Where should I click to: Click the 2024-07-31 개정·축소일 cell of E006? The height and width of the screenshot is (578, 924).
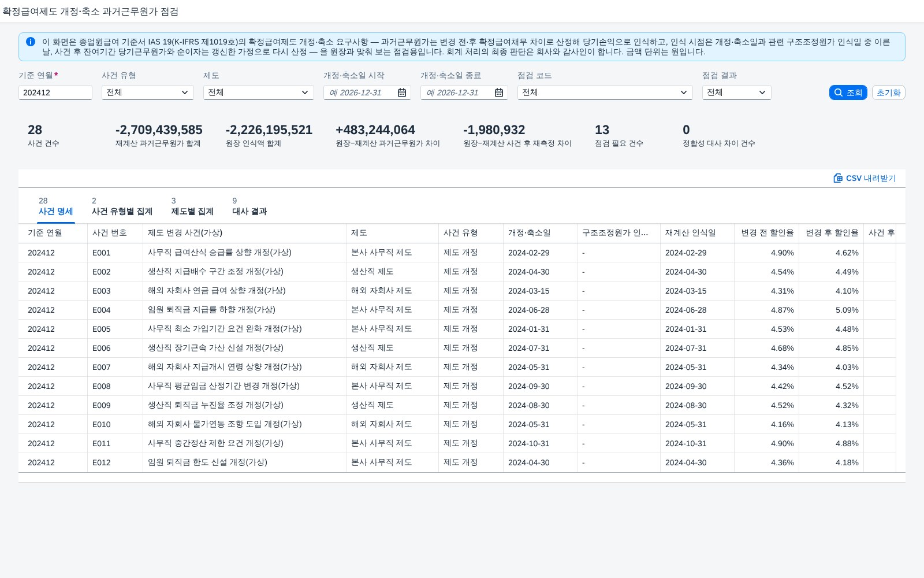540,348
